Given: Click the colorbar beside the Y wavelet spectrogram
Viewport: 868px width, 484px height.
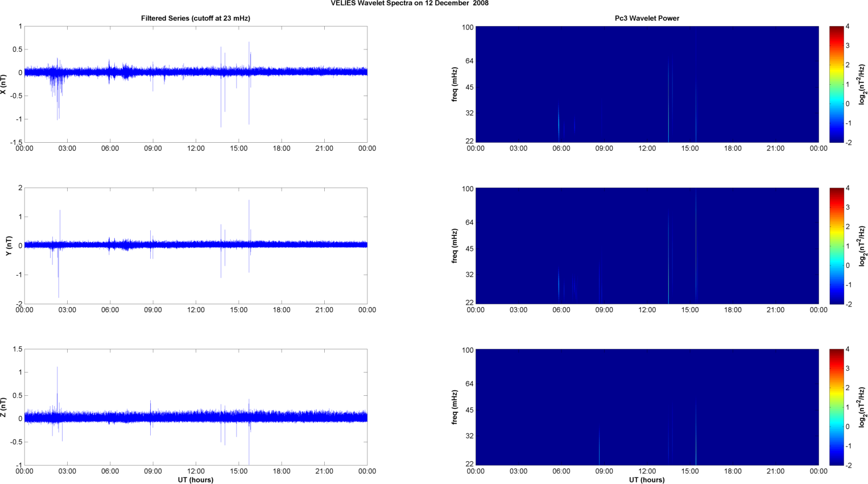Looking at the screenshot, I should click(x=836, y=246).
